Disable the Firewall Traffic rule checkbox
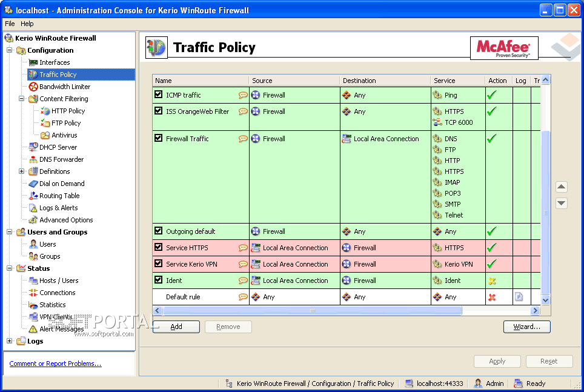Viewport: 584px width, 392px height. click(x=158, y=138)
